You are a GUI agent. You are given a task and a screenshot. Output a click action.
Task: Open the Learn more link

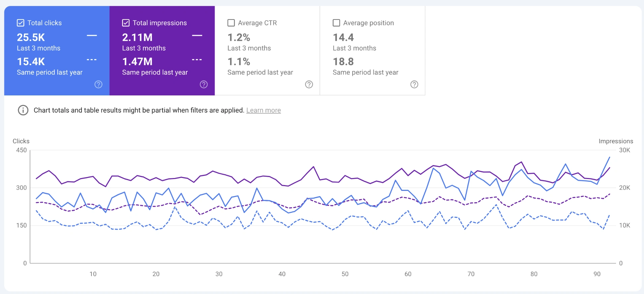click(264, 110)
